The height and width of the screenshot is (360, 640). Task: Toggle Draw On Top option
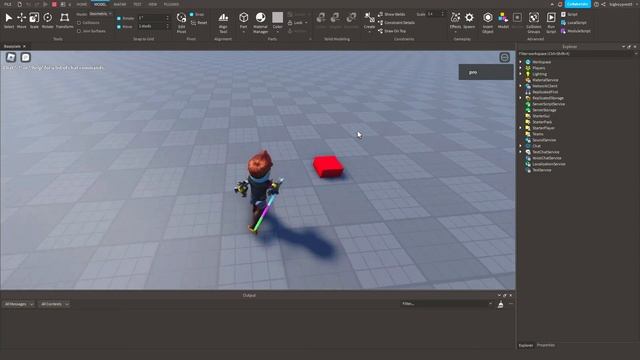point(391,31)
